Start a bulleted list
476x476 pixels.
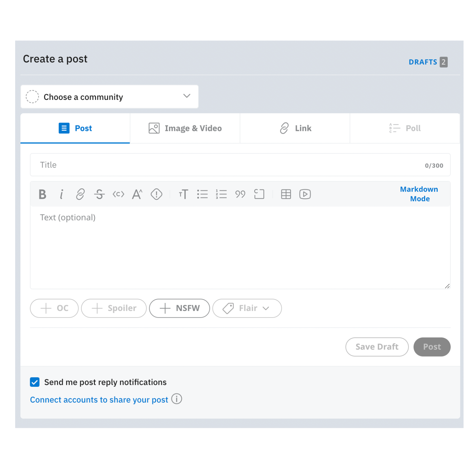tap(202, 194)
